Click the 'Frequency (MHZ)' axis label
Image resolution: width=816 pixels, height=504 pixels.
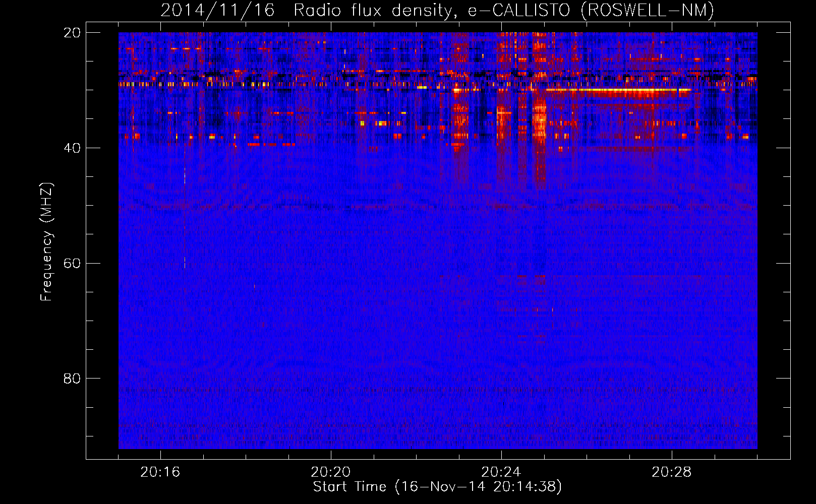[x=46, y=242]
